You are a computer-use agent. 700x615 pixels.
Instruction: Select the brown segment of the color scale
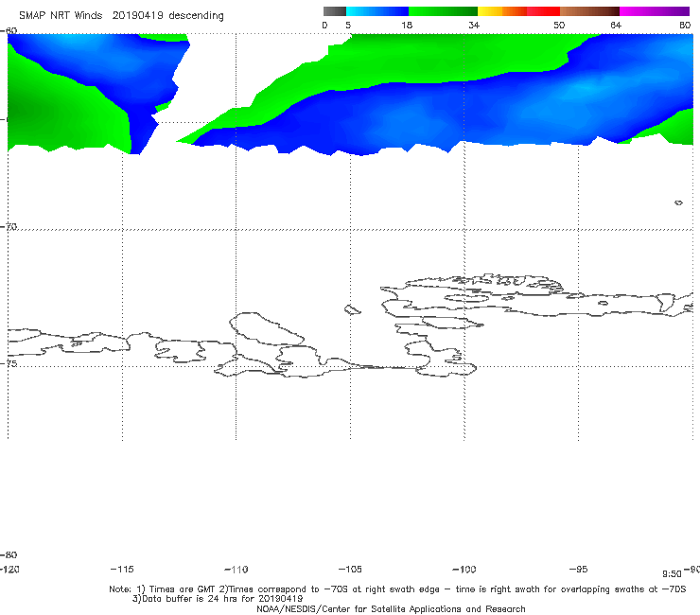[x=589, y=11]
